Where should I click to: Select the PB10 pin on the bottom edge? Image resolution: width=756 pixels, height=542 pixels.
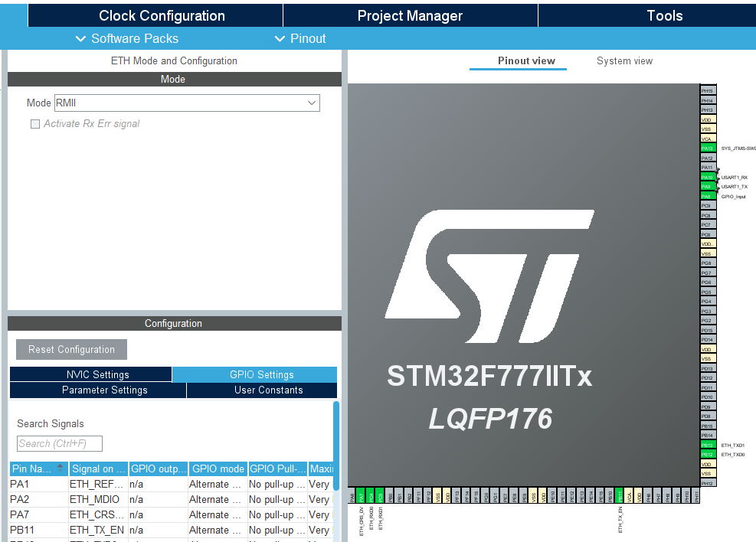click(x=610, y=495)
